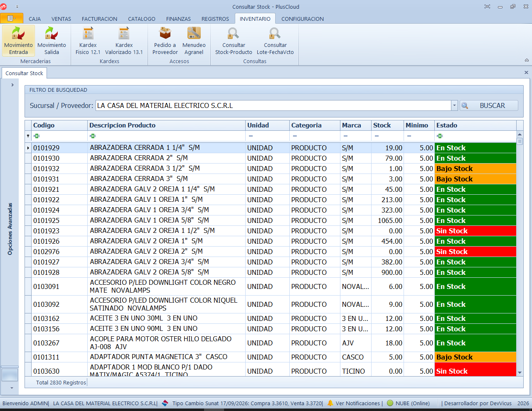Click Bajo Stock cell for 0101932
Image resolution: width=532 pixels, height=411 pixels.
tap(475, 169)
